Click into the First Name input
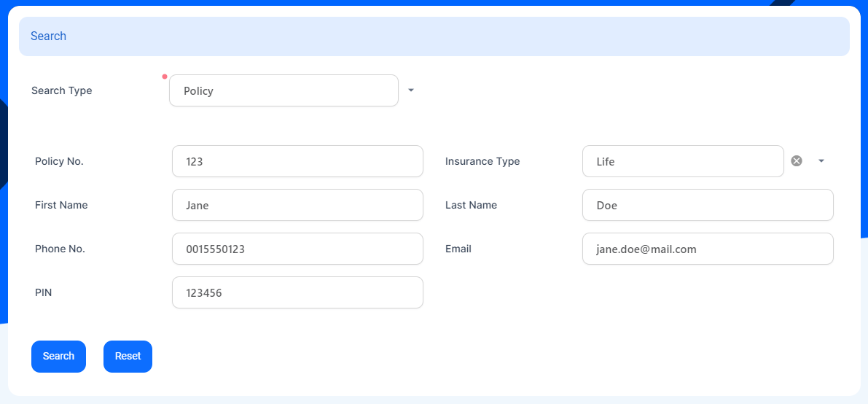Viewport: 868px width, 404px height. pos(297,205)
